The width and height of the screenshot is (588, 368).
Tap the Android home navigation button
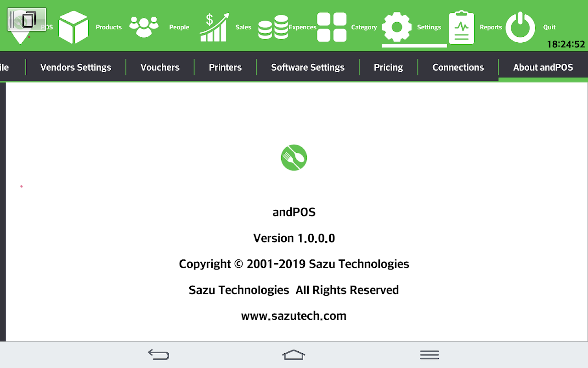294,355
